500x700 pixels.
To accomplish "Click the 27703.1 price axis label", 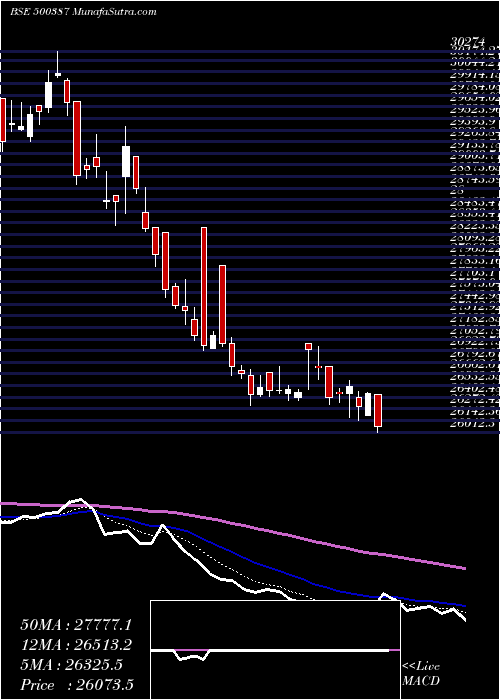I will (474, 273).
